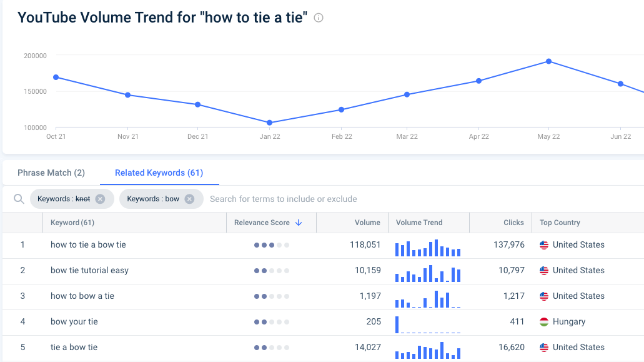Click relevance dots for 'how to tie a bow tie'

[271, 245]
